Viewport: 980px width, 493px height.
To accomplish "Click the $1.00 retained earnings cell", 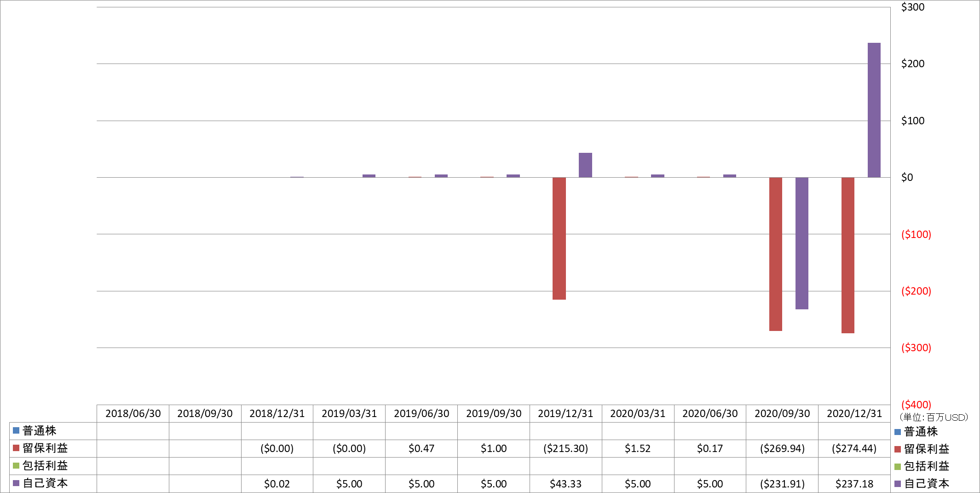I will coord(494,448).
